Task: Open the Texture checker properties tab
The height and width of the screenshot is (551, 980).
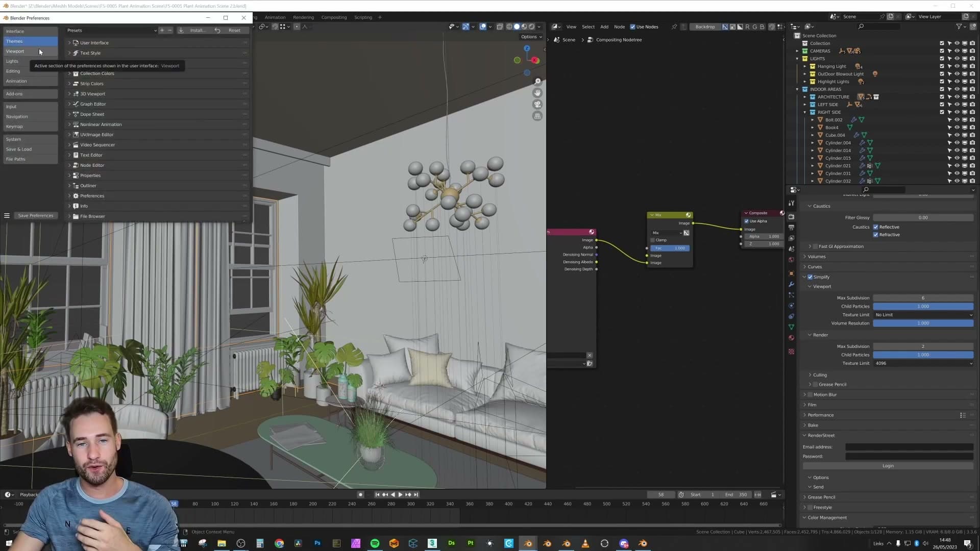Action: 791,352
